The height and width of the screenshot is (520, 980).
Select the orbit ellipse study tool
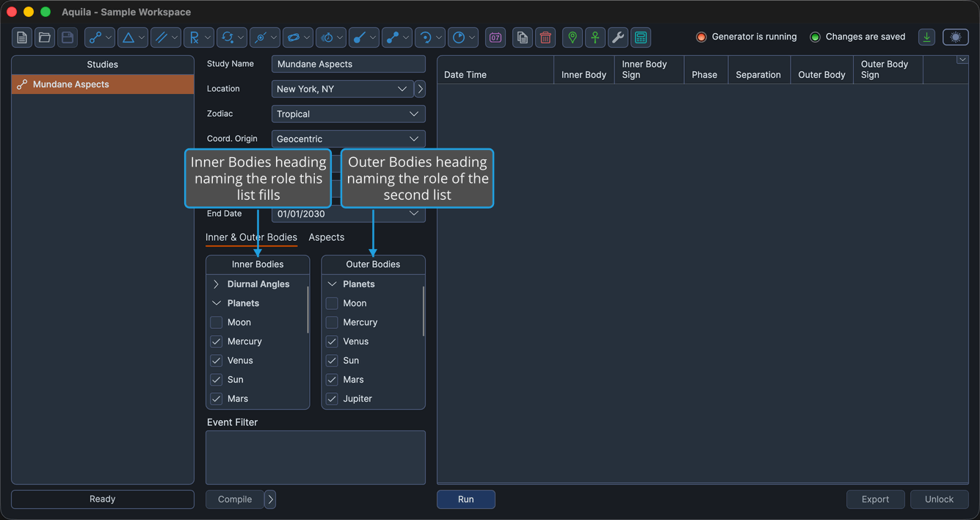pos(298,37)
